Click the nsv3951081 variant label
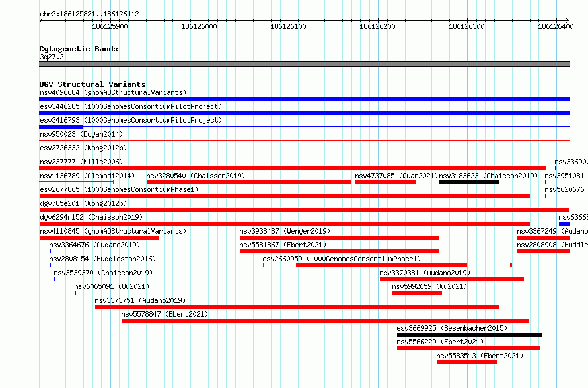 (564, 176)
